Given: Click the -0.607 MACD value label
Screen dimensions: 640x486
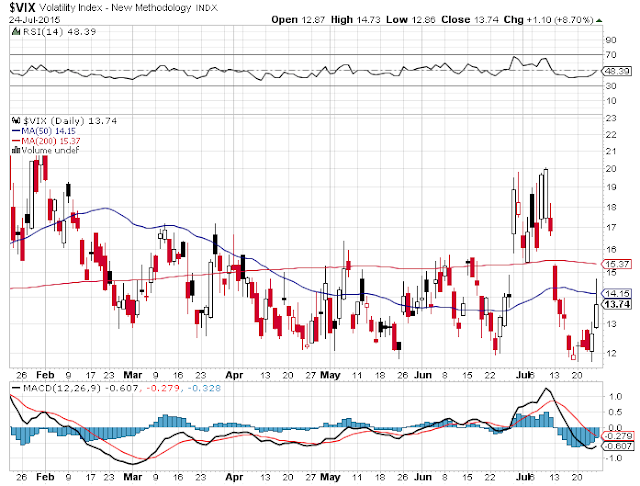Looking at the screenshot, I should click(x=618, y=446).
